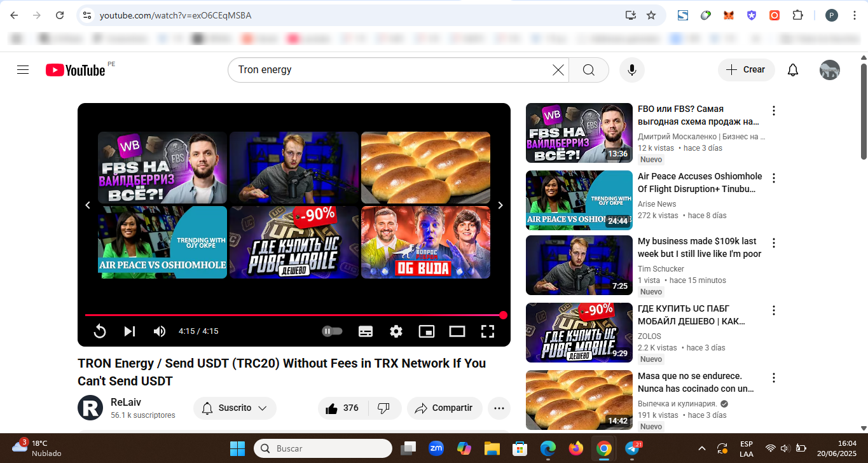The image size is (868, 463).
Task: Clear the search box with the X
Action: pyautogui.click(x=558, y=70)
